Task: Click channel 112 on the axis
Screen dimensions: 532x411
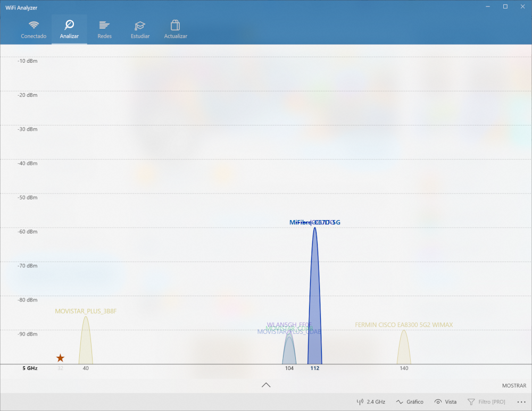Action: tap(314, 368)
